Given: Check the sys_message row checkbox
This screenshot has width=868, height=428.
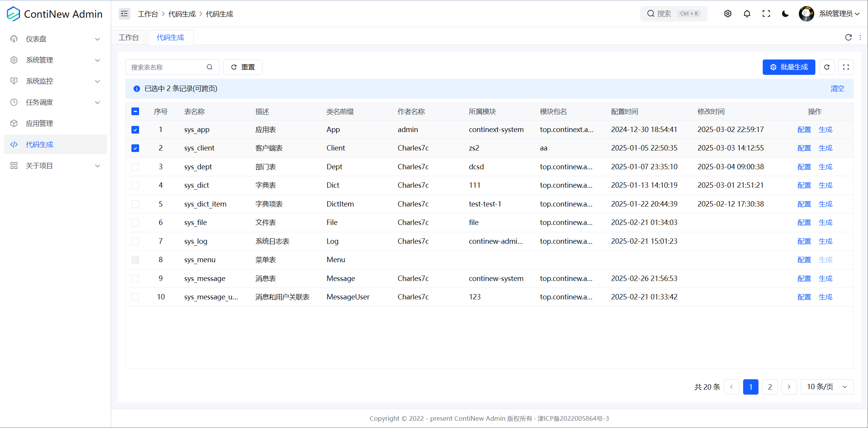Looking at the screenshot, I should pos(135,279).
